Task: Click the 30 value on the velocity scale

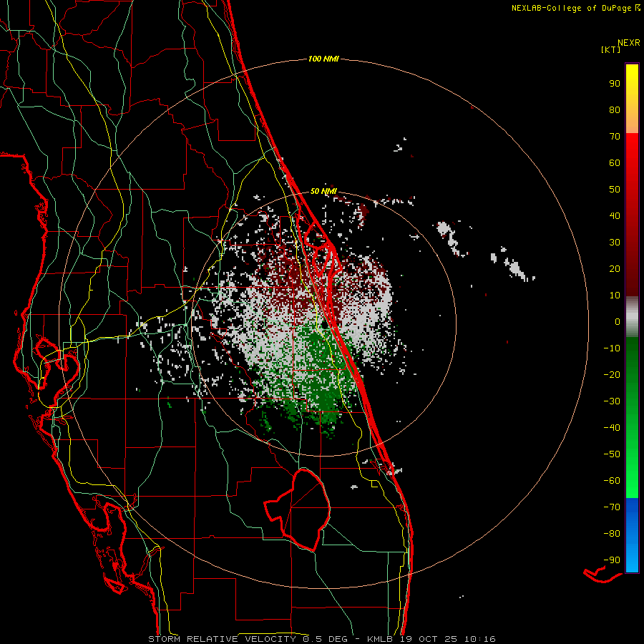Action: pyautogui.click(x=615, y=243)
